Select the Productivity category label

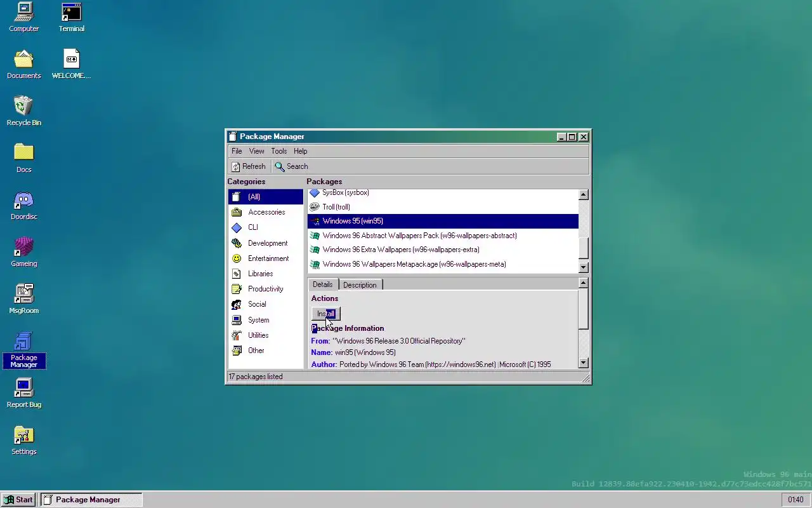pyautogui.click(x=266, y=289)
